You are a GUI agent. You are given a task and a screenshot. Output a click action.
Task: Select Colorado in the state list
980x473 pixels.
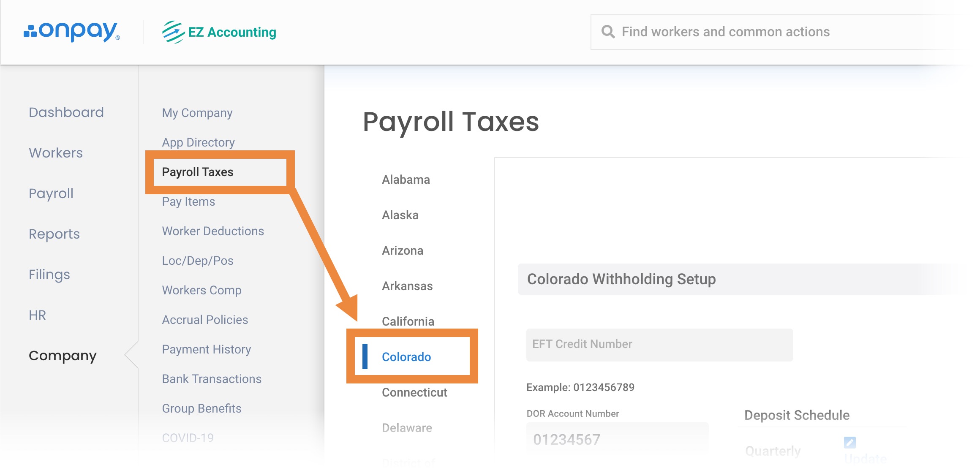click(406, 357)
